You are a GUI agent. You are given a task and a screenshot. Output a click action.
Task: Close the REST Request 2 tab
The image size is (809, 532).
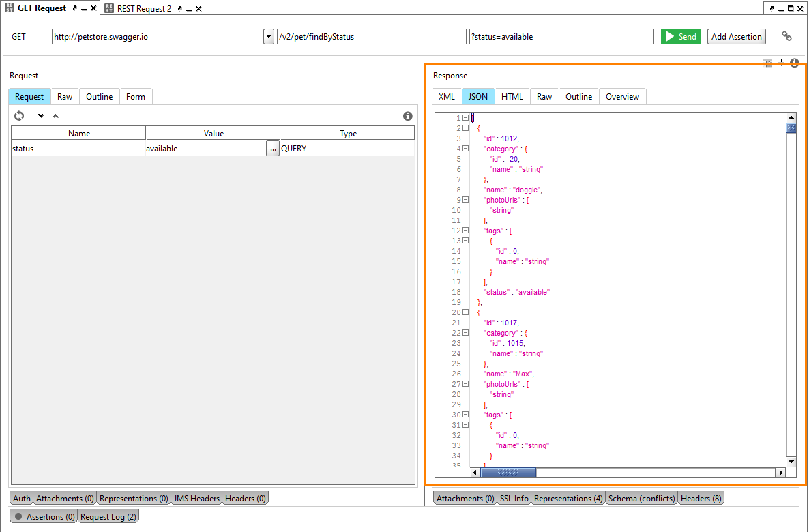point(198,9)
